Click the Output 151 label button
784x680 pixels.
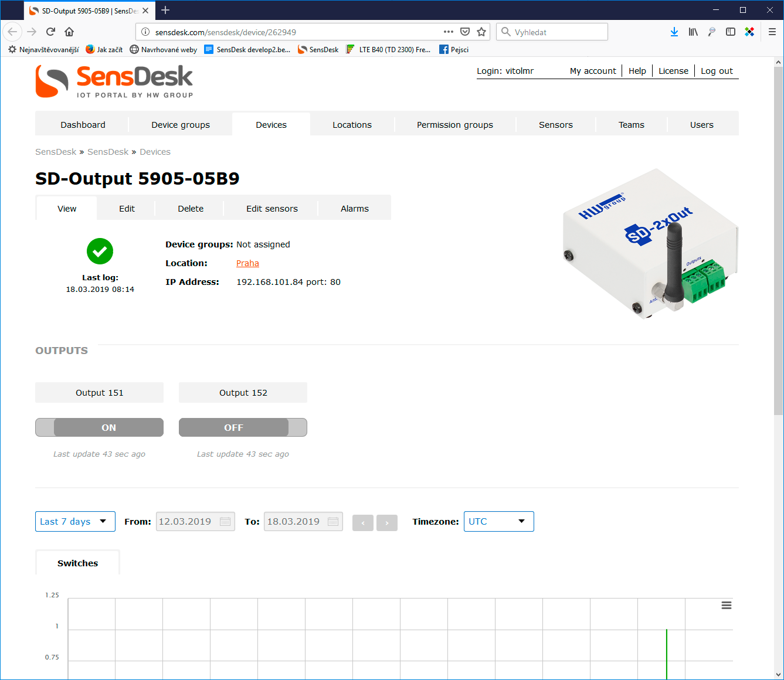99,392
